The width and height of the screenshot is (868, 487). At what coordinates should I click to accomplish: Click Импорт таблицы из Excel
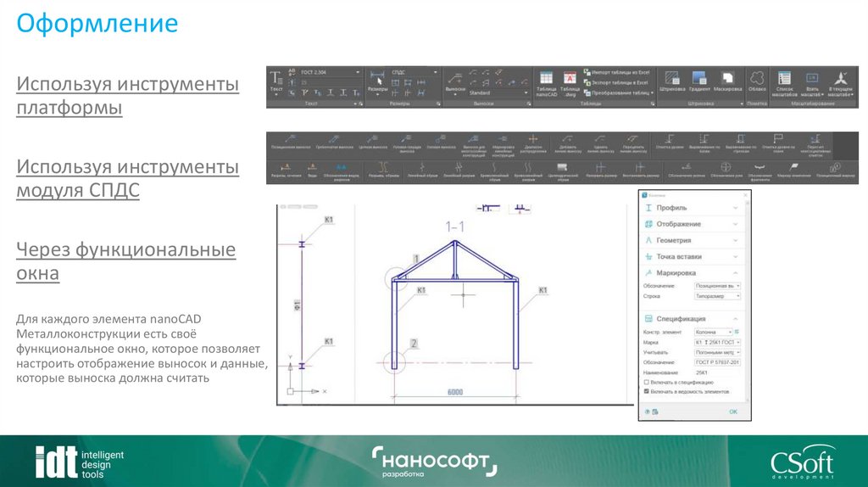click(x=617, y=73)
